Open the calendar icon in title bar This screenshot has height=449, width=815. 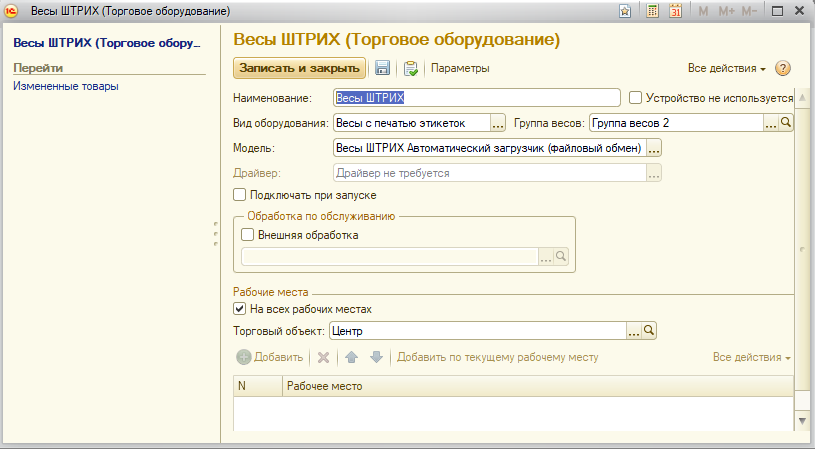pyautogui.click(x=675, y=11)
